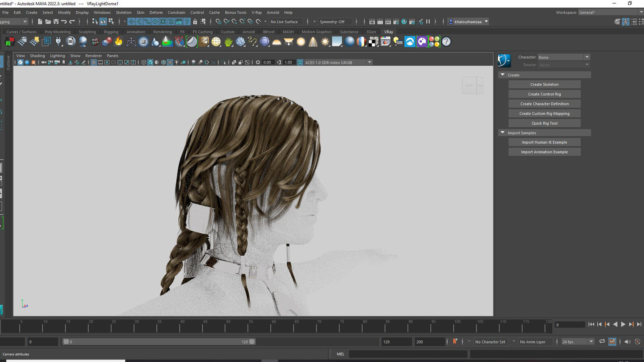Screen dimensions: 644x362
Task: Toggle snap to grids
Action: point(218,22)
